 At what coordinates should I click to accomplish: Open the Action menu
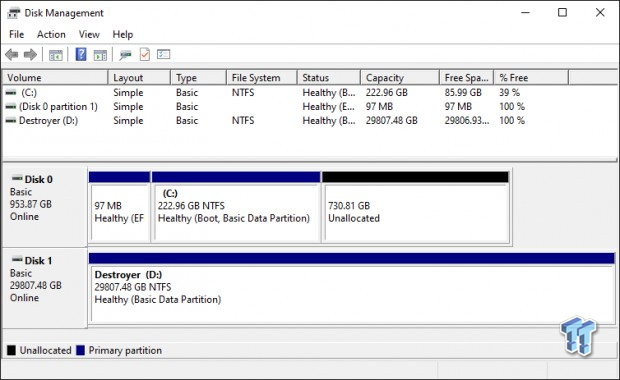(51, 34)
